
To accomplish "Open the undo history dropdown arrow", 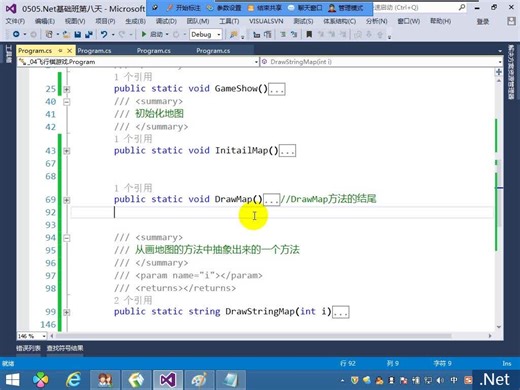I will point(113,34).
